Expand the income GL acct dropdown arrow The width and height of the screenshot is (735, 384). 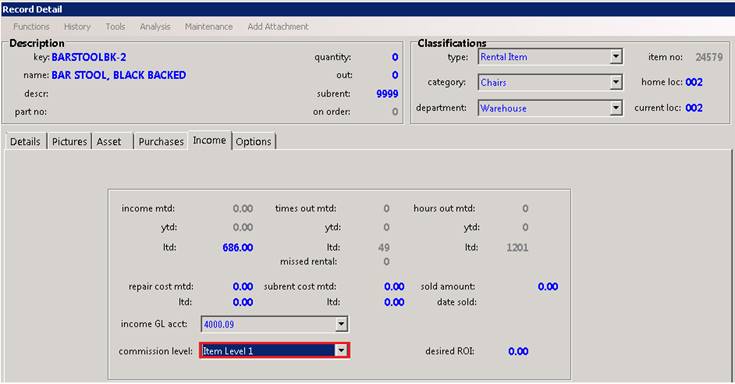(x=341, y=324)
